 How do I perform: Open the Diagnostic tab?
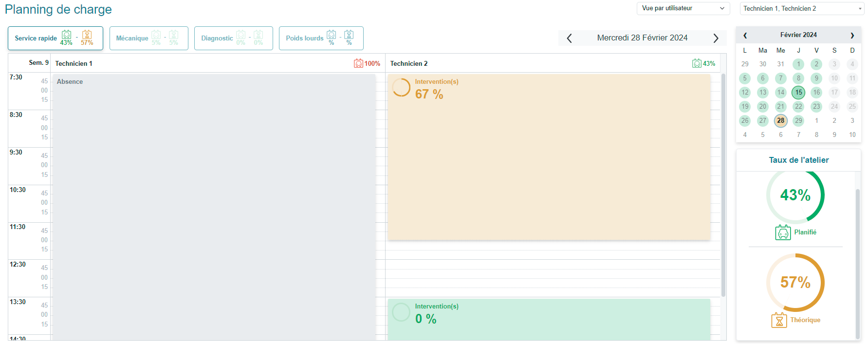click(x=234, y=38)
